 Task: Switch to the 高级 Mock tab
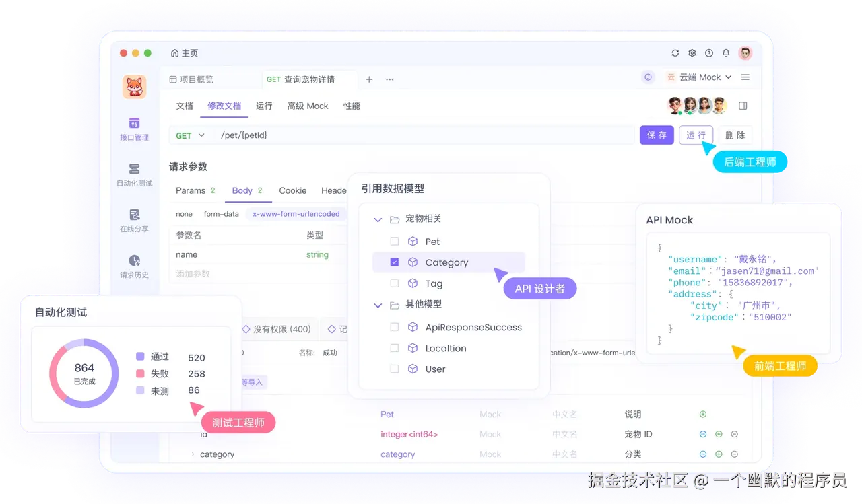[x=307, y=106]
